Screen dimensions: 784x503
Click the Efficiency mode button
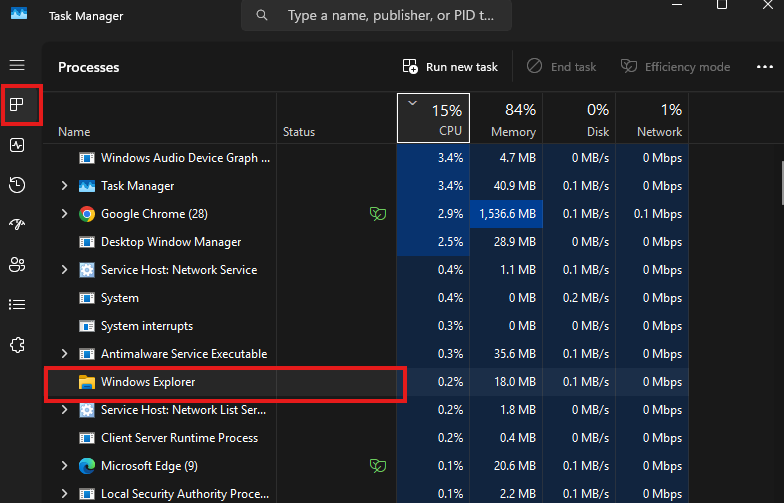(x=675, y=67)
